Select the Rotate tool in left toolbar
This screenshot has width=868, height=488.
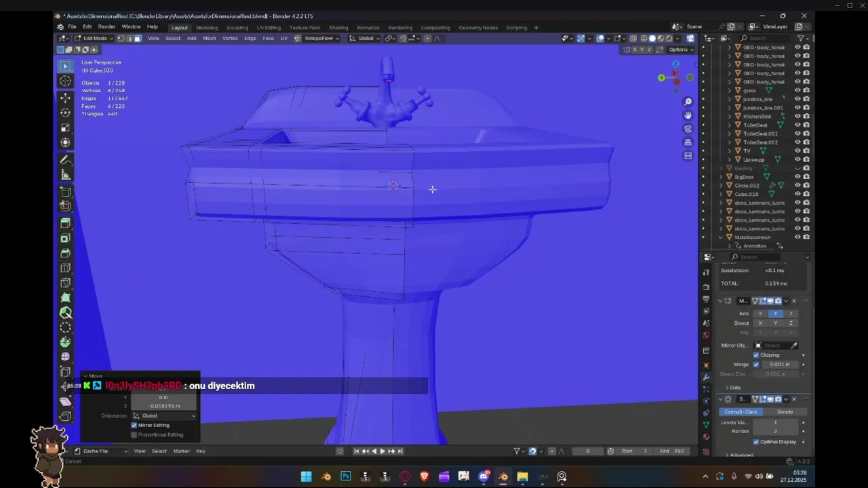(65, 113)
